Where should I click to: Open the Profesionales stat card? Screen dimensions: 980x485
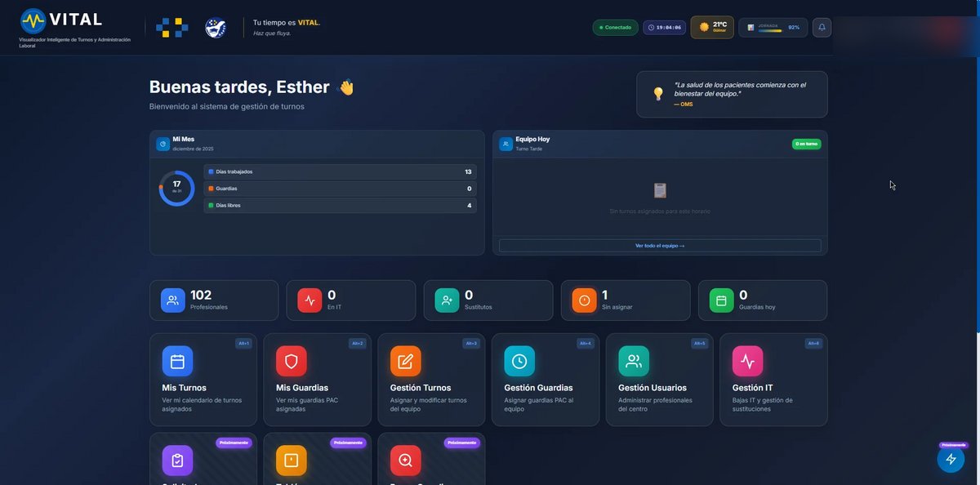(x=213, y=300)
